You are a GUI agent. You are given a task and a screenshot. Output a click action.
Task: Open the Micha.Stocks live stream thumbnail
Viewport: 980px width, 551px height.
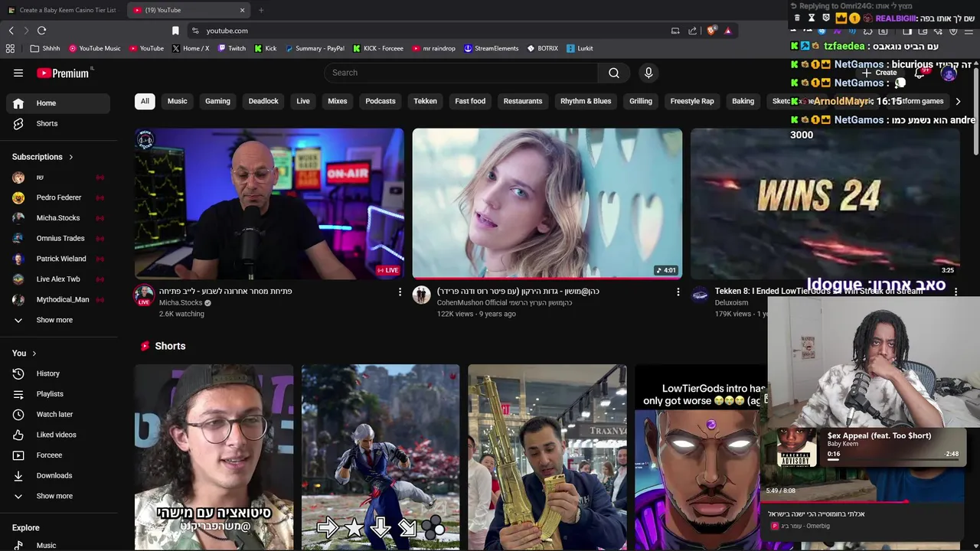pyautogui.click(x=269, y=204)
